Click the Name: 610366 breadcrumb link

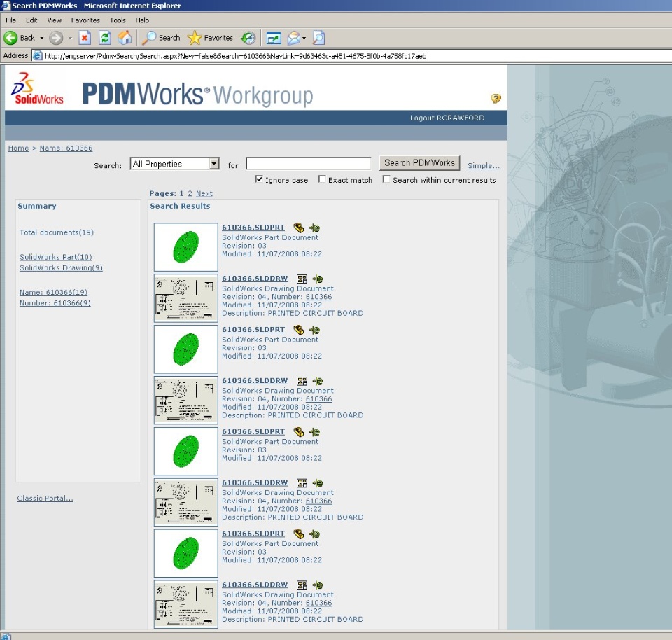[66, 148]
